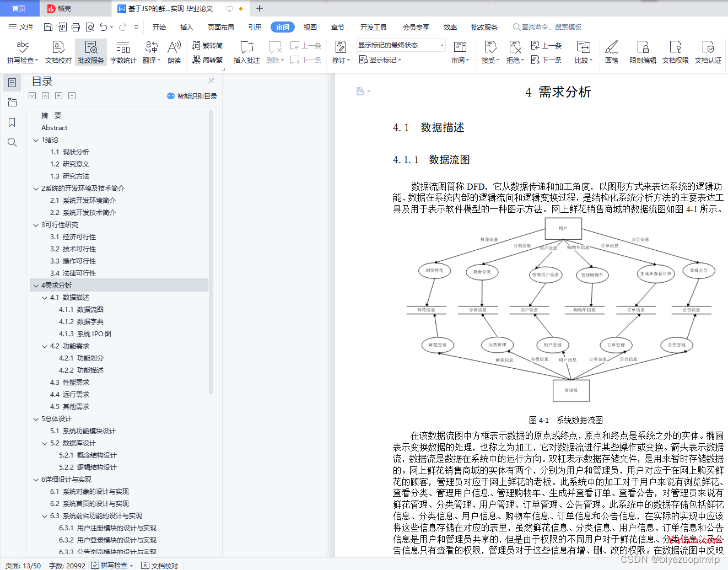
Task: Open the chapter navigation icon in sidebar
Action: [12, 103]
